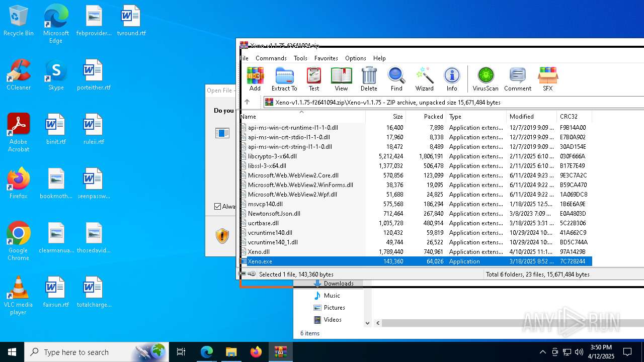Screen dimensions: 644x362
Task: Select the Firefox desktop shortcut
Action: click(19, 184)
